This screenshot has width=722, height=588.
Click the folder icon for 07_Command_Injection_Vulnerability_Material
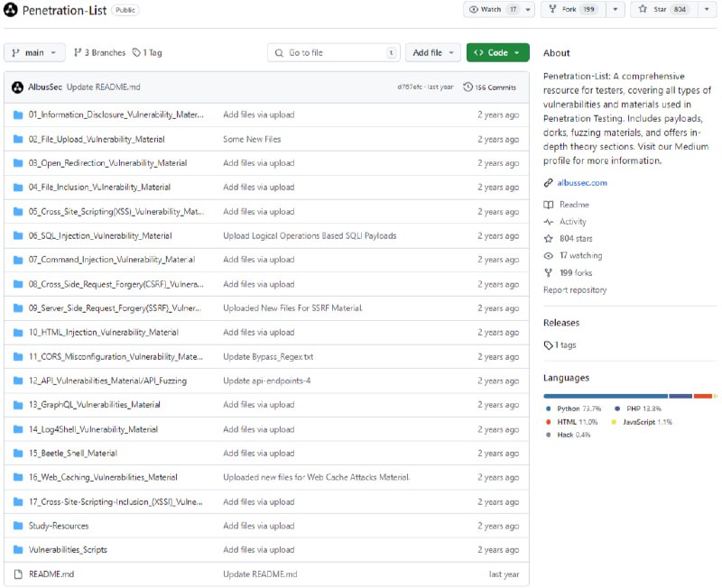click(x=18, y=260)
